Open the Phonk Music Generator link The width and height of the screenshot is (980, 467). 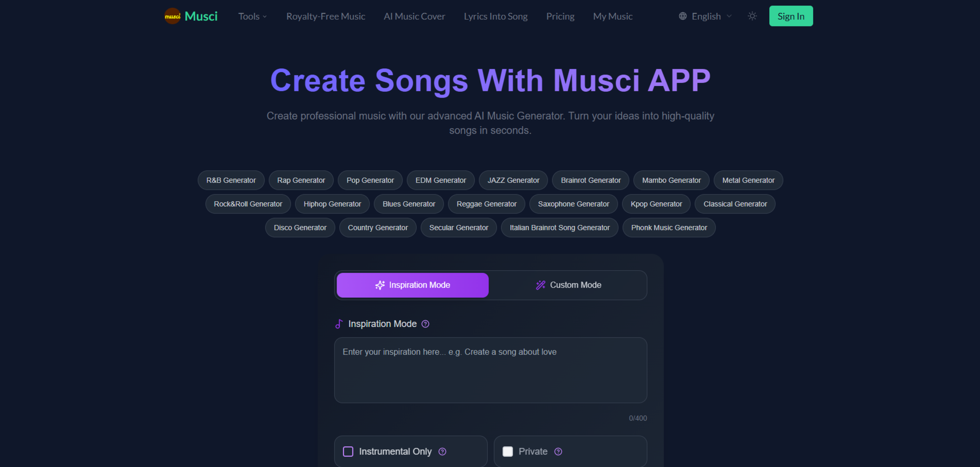[668, 227]
